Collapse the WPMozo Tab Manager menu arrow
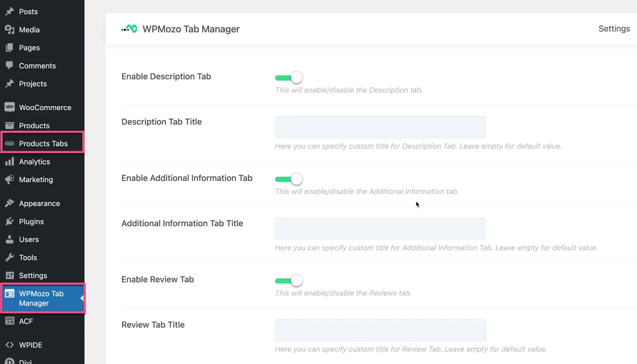The width and height of the screenshot is (637, 364). pos(82,298)
